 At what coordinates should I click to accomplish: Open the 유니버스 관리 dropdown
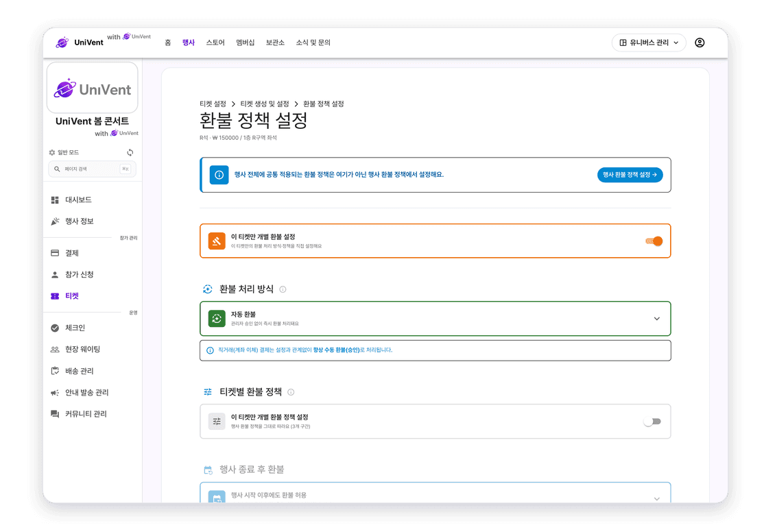(x=649, y=43)
